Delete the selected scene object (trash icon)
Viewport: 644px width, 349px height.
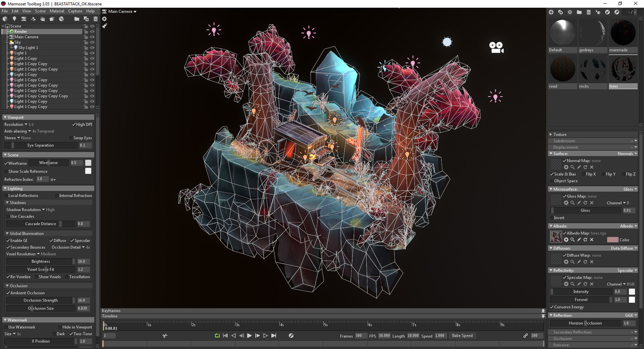point(95,19)
